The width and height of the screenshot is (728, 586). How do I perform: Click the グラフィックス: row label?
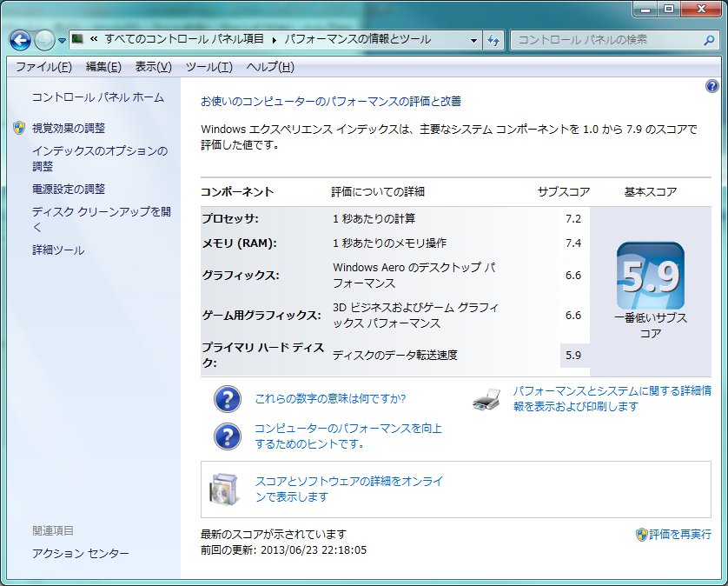click(x=241, y=276)
